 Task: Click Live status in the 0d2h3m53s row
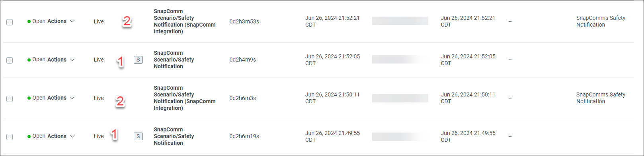99,21
